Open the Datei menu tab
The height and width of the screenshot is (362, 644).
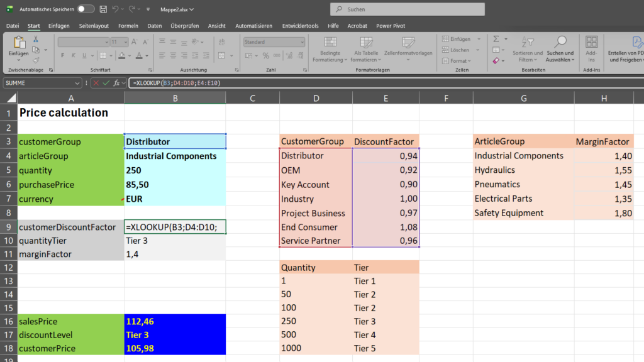pyautogui.click(x=13, y=25)
